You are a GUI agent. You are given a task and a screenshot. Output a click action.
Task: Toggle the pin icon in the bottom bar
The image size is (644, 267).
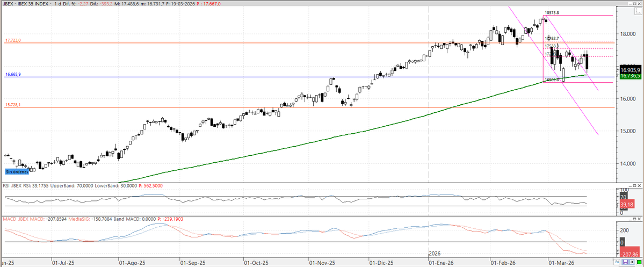(632, 262)
